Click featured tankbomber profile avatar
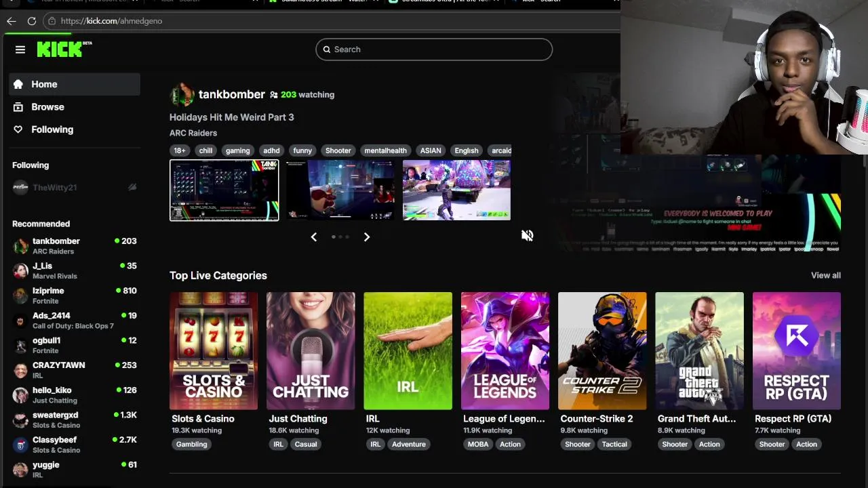 click(x=182, y=95)
